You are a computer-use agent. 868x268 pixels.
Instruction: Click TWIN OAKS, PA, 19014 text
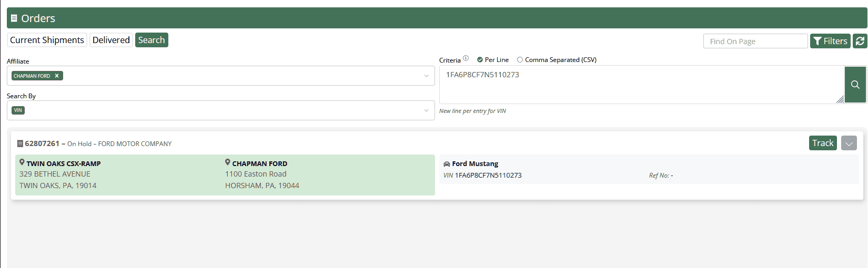[58, 185]
